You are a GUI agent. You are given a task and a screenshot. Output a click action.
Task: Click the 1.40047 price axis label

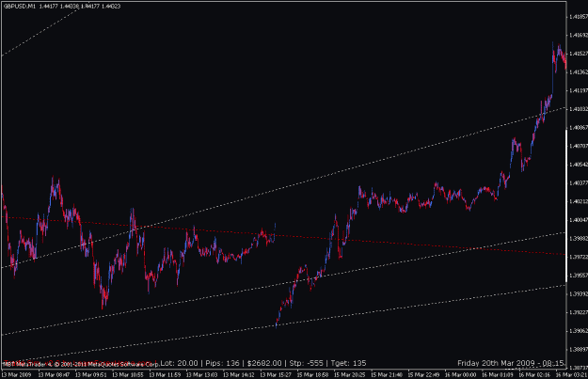click(579, 220)
